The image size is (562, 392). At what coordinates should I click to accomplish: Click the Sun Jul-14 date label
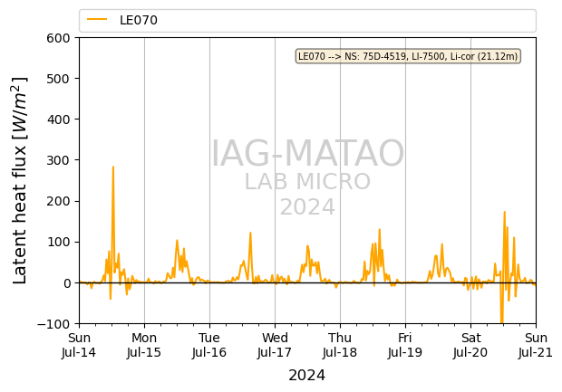(79, 345)
